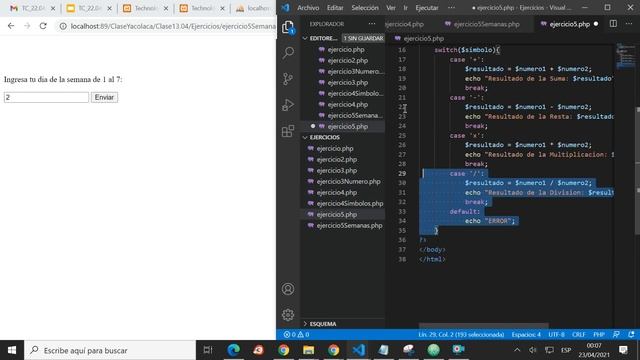This screenshot has height=360, width=640.
Task: Click the feedback icon in status bar
Action: pyautogui.click(x=616, y=335)
